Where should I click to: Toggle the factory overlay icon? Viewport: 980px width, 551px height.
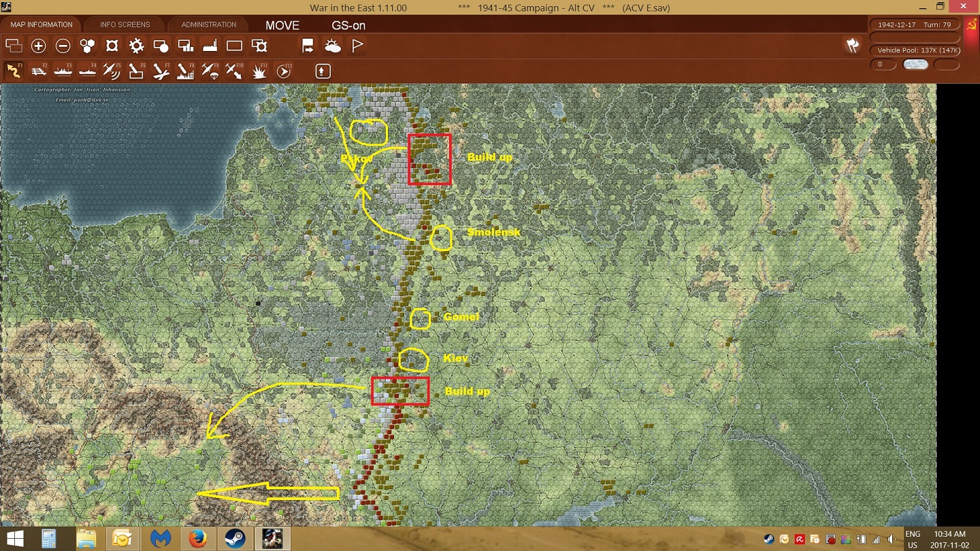210,46
